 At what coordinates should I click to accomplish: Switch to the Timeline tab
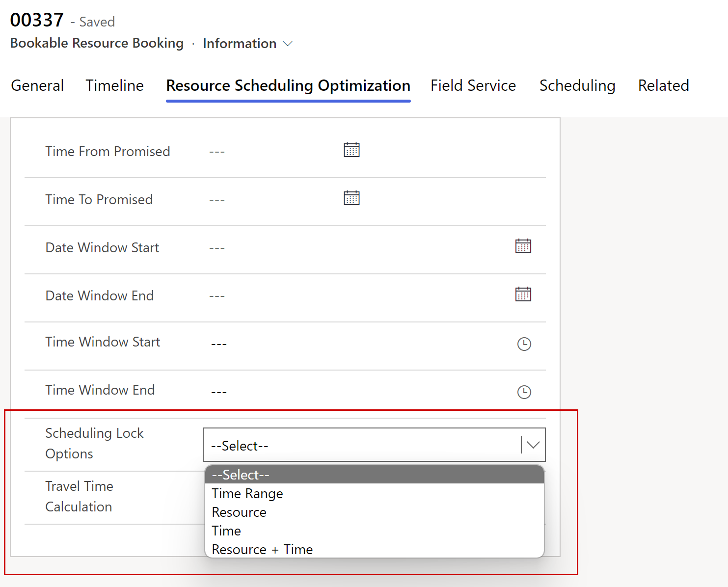[x=114, y=85]
